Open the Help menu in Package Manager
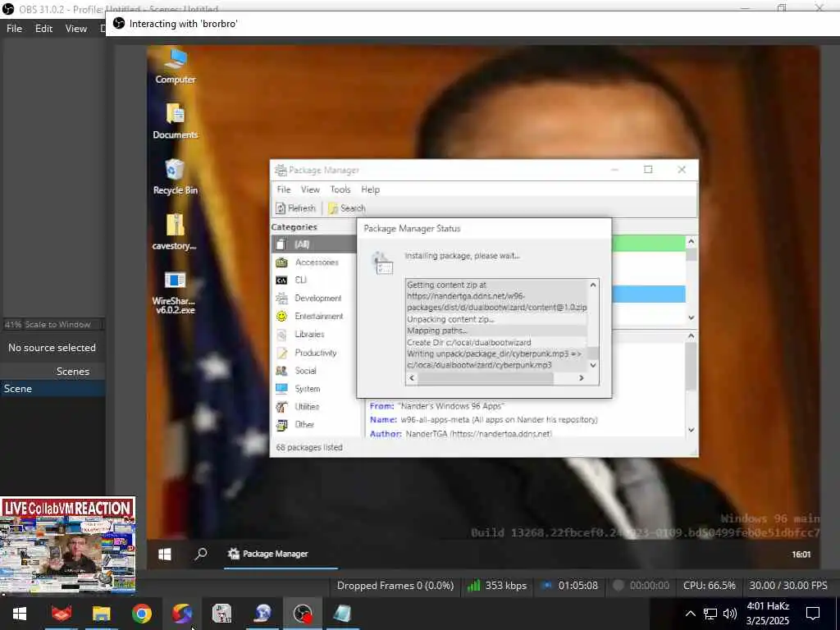840x630 pixels. [x=370, y=189]
